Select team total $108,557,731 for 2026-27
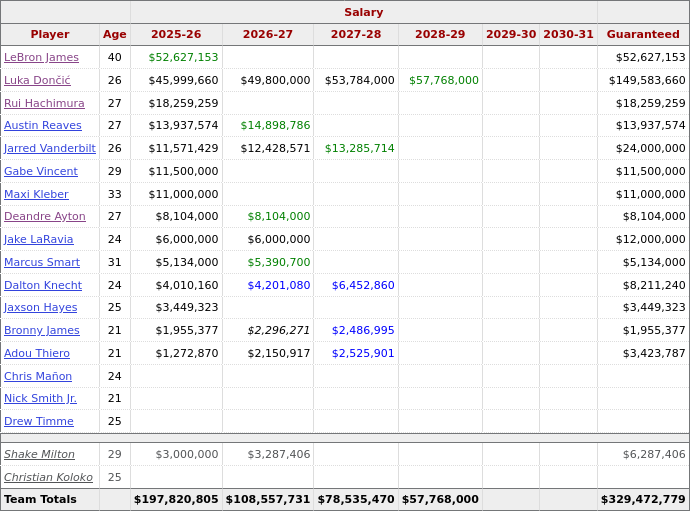Viewport: 690px width, 511px height. [268, 500]
